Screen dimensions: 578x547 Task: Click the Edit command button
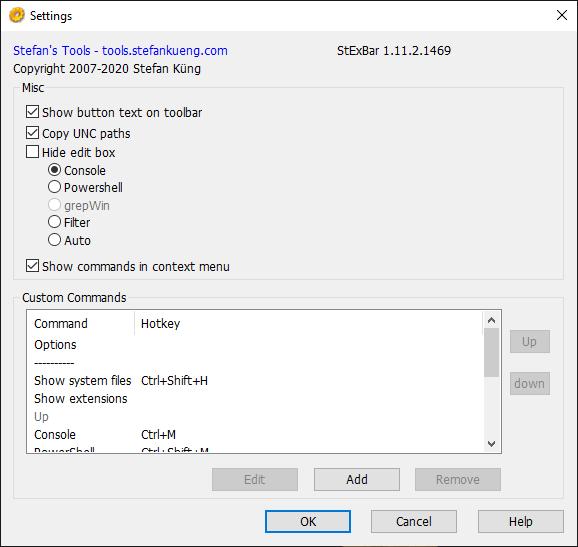pos(255,480)
